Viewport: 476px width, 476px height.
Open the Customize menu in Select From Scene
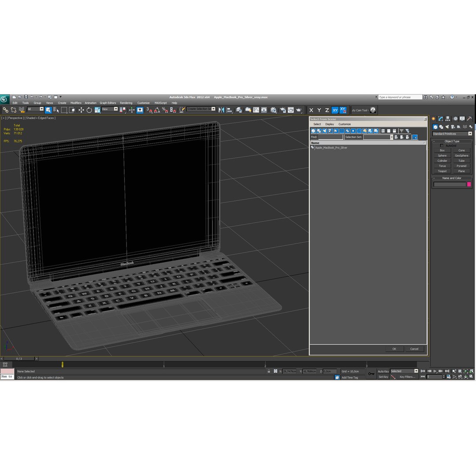coord(345,124)
